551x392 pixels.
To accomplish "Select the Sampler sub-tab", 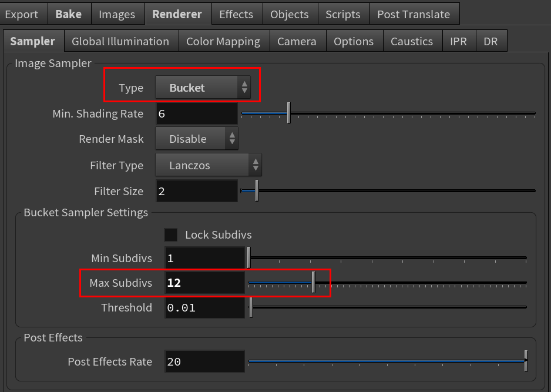I will point(33,41).
